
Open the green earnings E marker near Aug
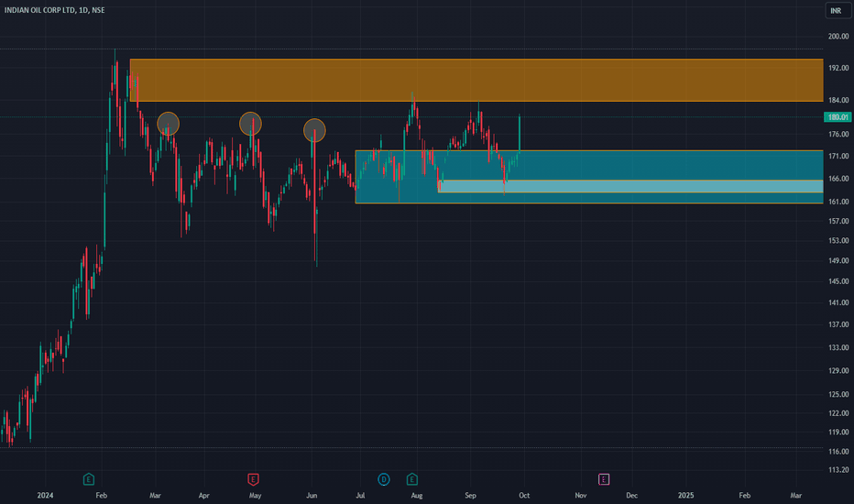(x=412, y=479)
